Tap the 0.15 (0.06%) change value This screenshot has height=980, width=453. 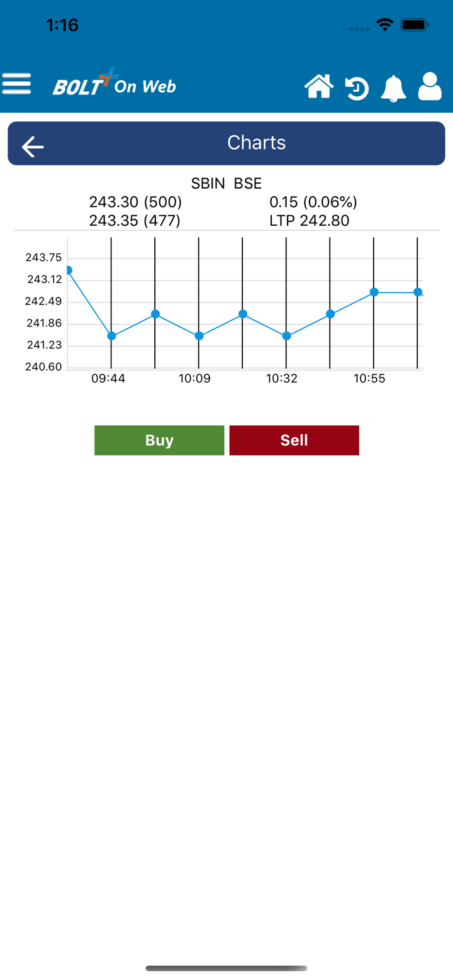[x=313, y=202]
